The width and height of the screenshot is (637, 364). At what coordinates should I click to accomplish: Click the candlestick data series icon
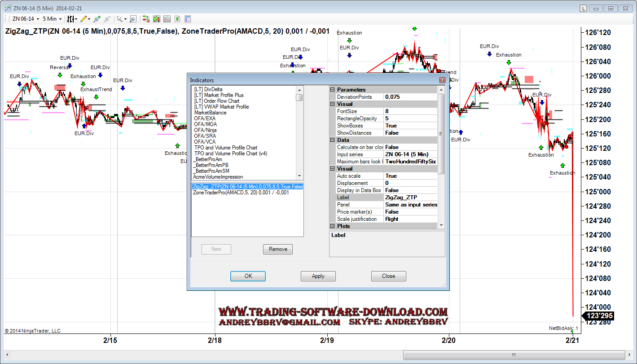pyautogui.click(x=156, y=19)
